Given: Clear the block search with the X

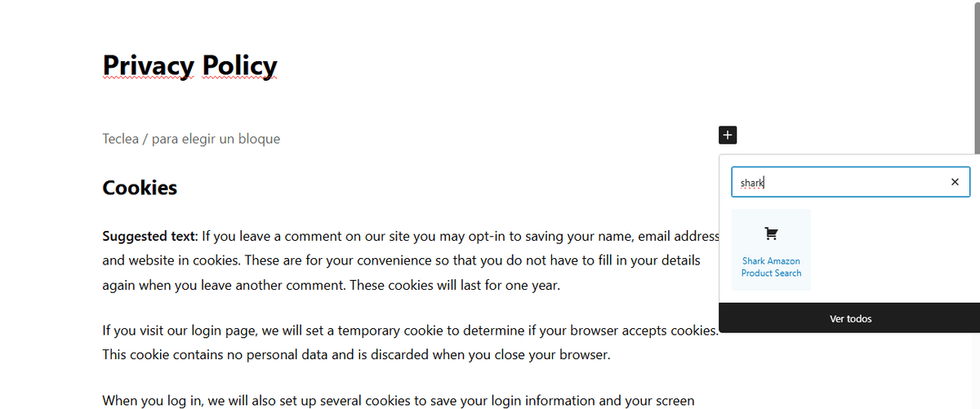Looking at the screenshot, I should tap(955, 182).
